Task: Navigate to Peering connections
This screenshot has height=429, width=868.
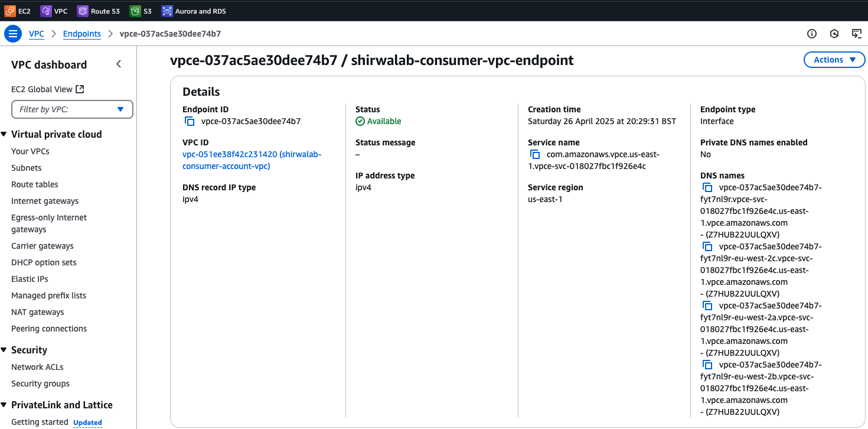Action: click(49, 329)
